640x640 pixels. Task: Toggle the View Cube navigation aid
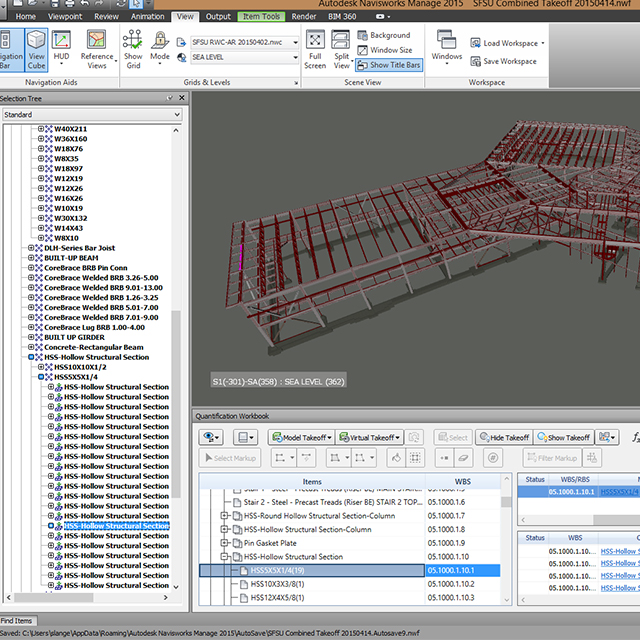(x=36, y=50)
